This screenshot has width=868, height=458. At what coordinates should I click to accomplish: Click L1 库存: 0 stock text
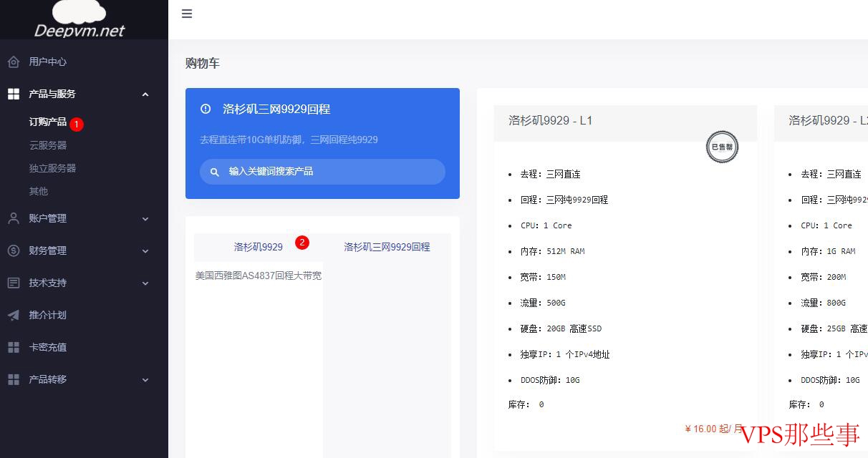click(526, 404)
